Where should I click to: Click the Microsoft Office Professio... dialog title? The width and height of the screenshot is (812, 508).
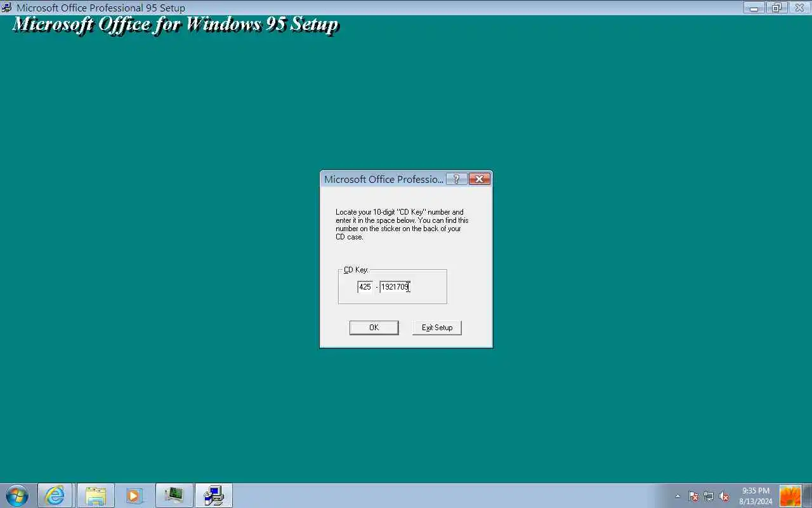384,179
